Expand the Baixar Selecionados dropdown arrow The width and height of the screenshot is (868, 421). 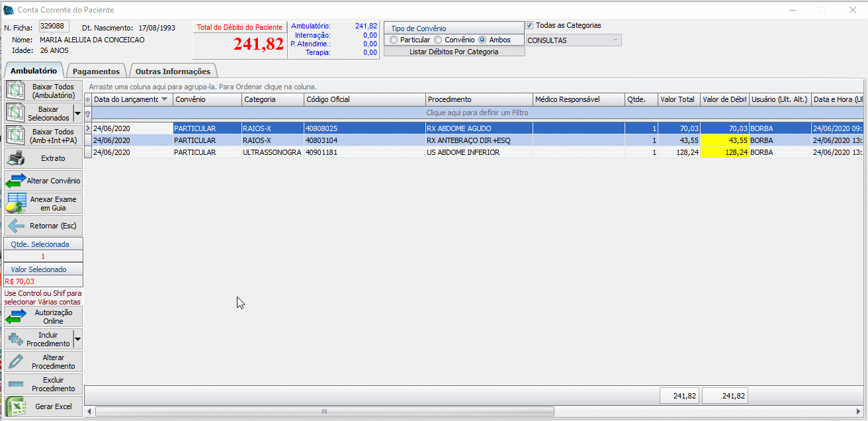pyautogui.click(x=77, y=113)
